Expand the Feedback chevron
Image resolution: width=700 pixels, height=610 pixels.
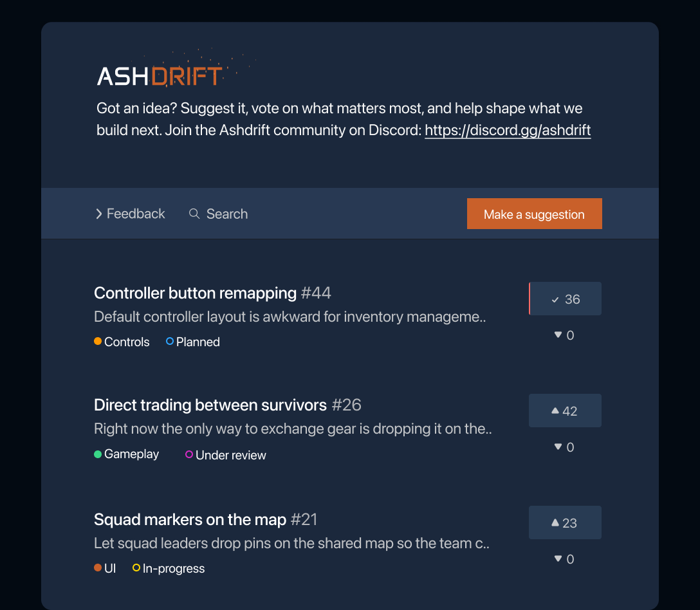(x=98, y=214)
